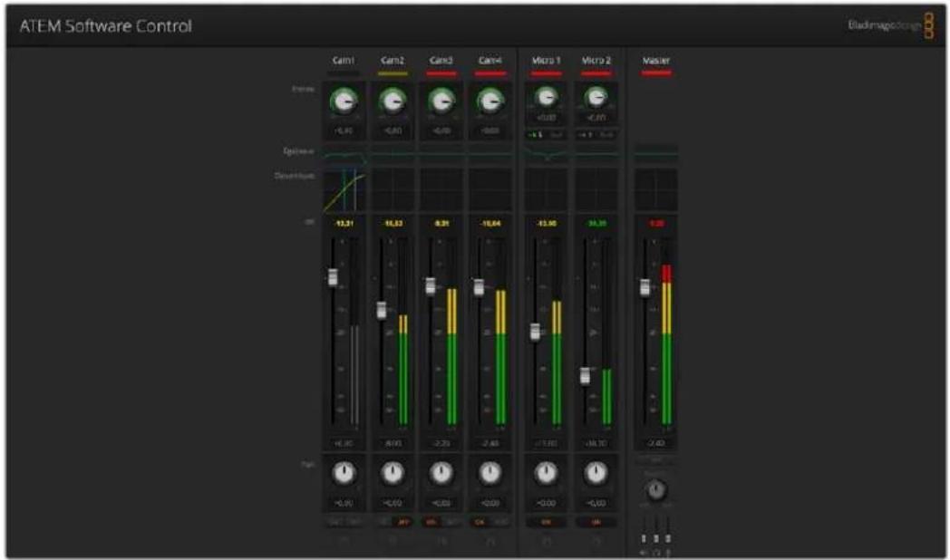
Task: Click the Blackmagicdesign logo
Action: pos(890,25)
